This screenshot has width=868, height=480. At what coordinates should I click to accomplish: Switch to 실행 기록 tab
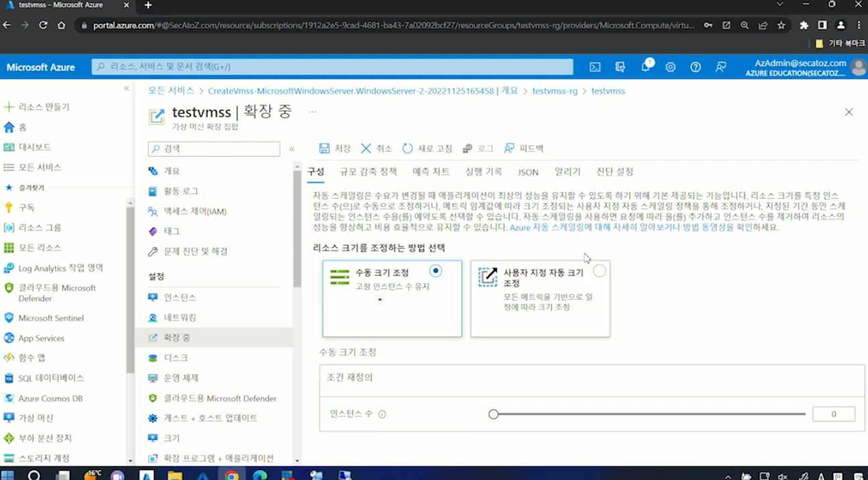click(484, 172)
